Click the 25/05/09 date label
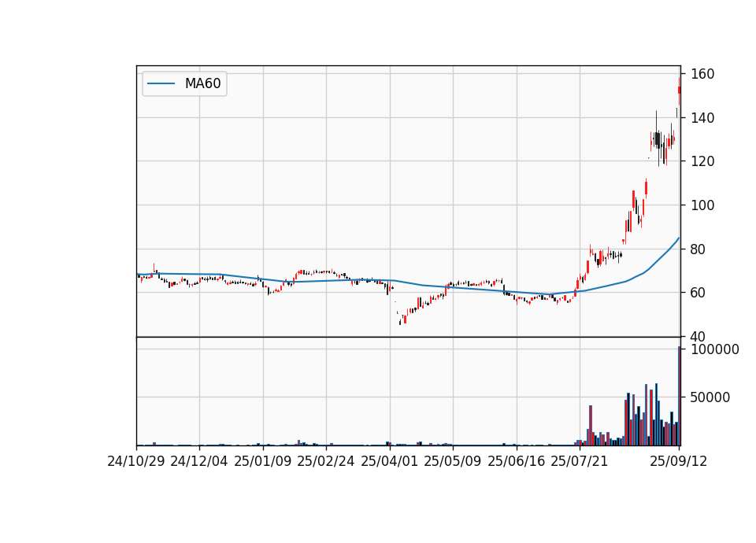756x543 pixels. (x=453, y=461)
